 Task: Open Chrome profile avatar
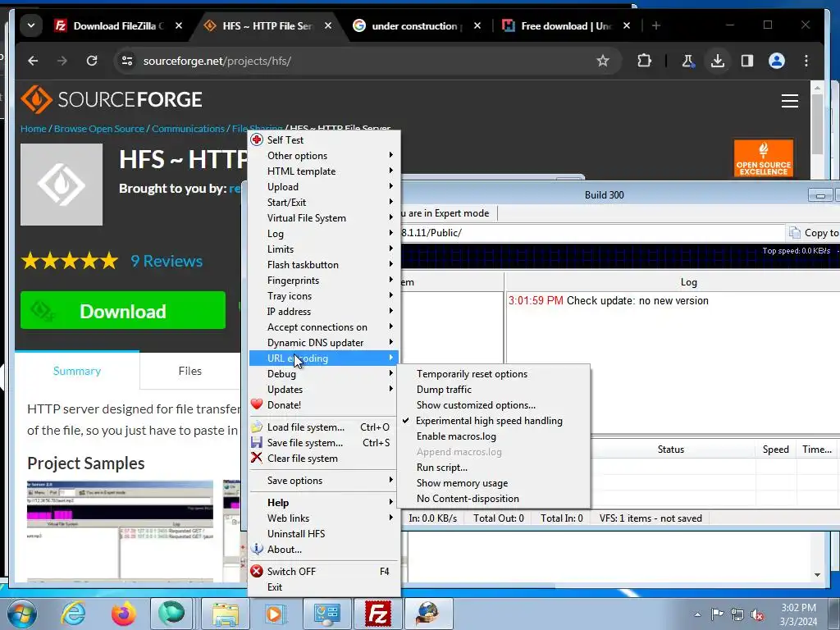tap(776, 61)
